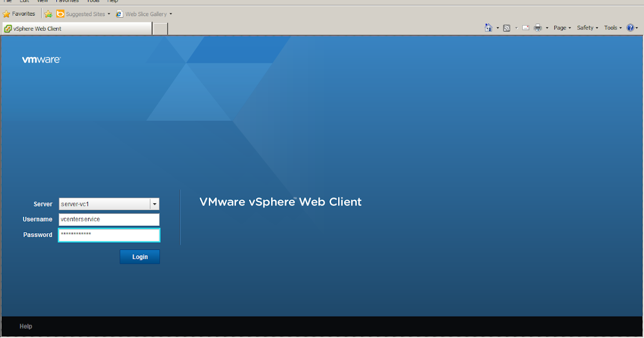Click the Suggested Sites icon

[x=61, y=14]
